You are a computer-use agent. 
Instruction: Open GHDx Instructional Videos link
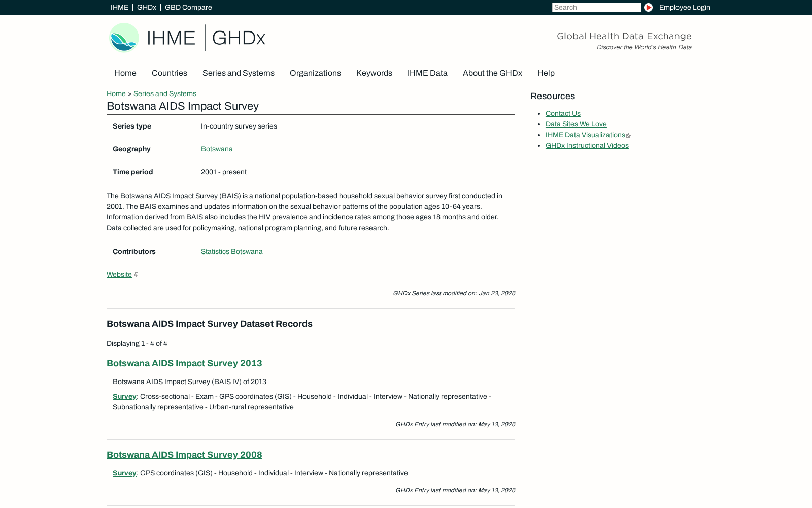pyautogui.click(x=587, y=145)
